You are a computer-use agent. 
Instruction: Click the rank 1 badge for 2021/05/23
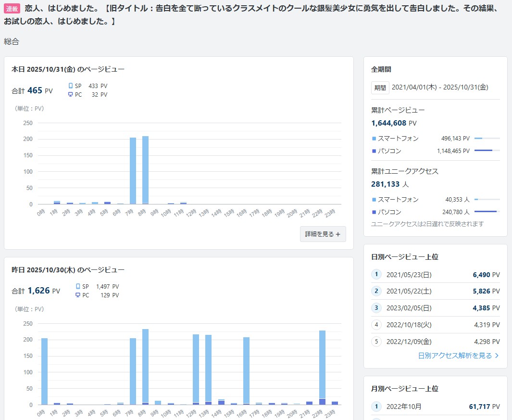(376, 274)
